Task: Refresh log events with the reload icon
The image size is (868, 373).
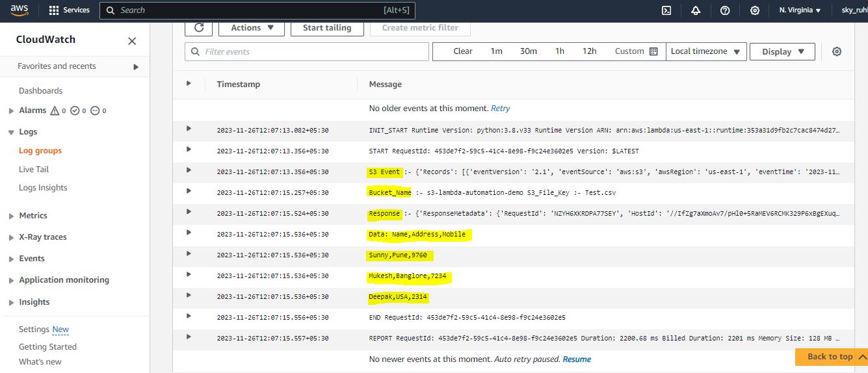Action: click(x=199, y=28)
